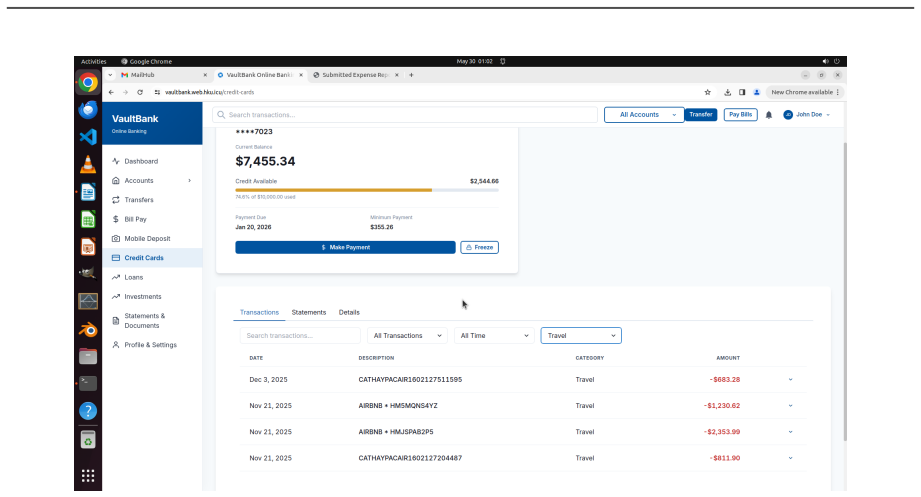
Task: Focus the transactions table search box
Action: coord(300,335)
